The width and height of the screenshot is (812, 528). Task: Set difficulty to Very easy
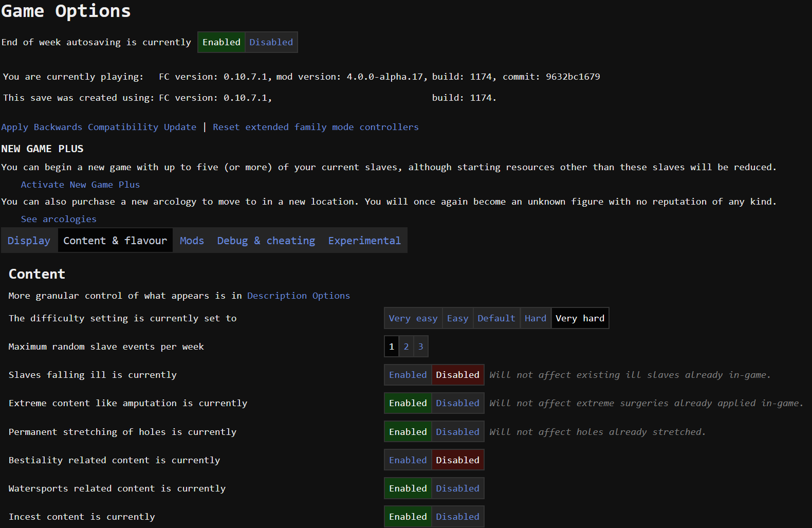pos(413,318)
